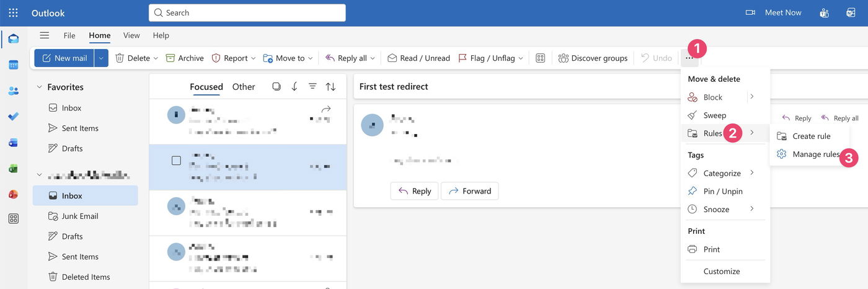The width and height of the screenshot is (868, 289).
Task: Click the filter icon in message list
Action: [312, 87]
